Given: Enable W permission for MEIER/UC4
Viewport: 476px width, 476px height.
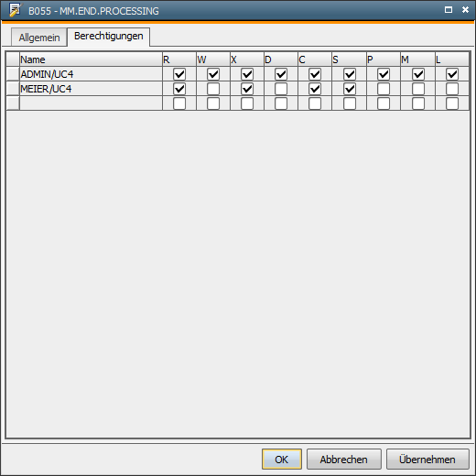Looking at the screenshot, I should point(213,89).
